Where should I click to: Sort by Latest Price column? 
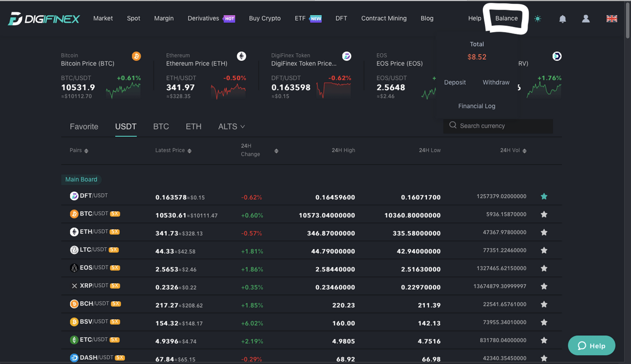(173, 151)
